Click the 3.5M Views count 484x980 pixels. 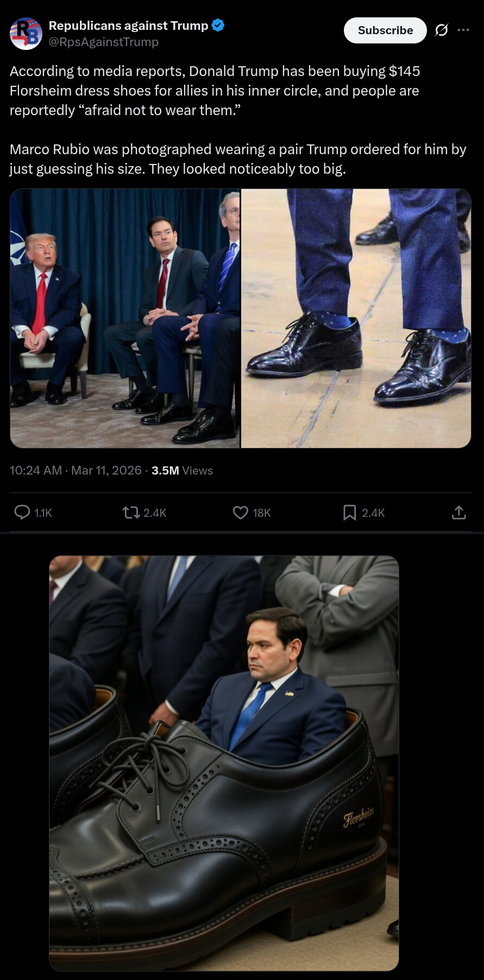(x=182, y=470)
